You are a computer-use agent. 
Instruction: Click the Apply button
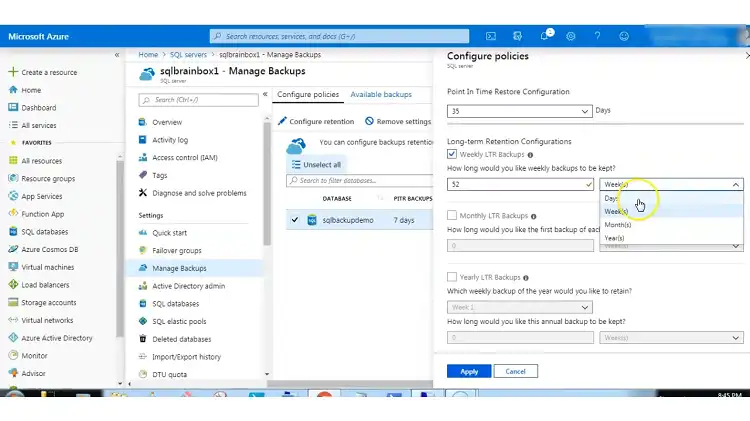[469, 371]
